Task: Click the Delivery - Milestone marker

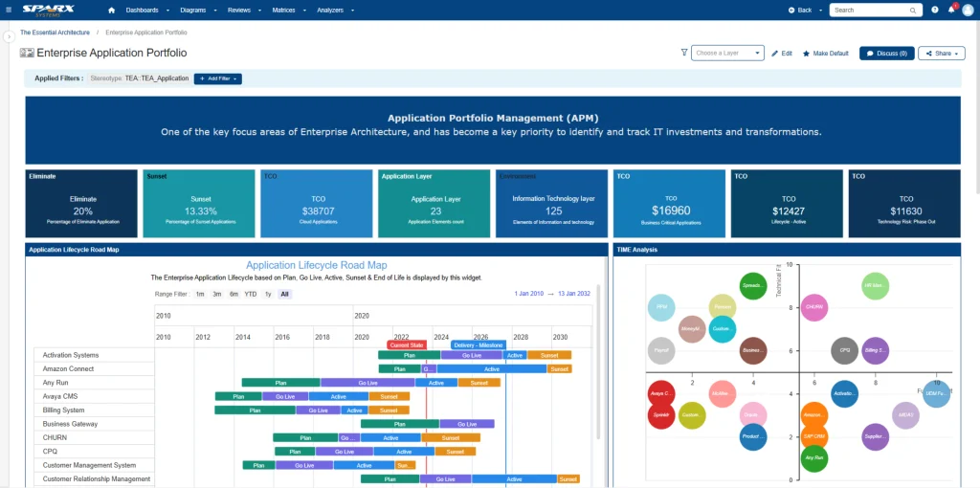Action: (x=479, y=344)
